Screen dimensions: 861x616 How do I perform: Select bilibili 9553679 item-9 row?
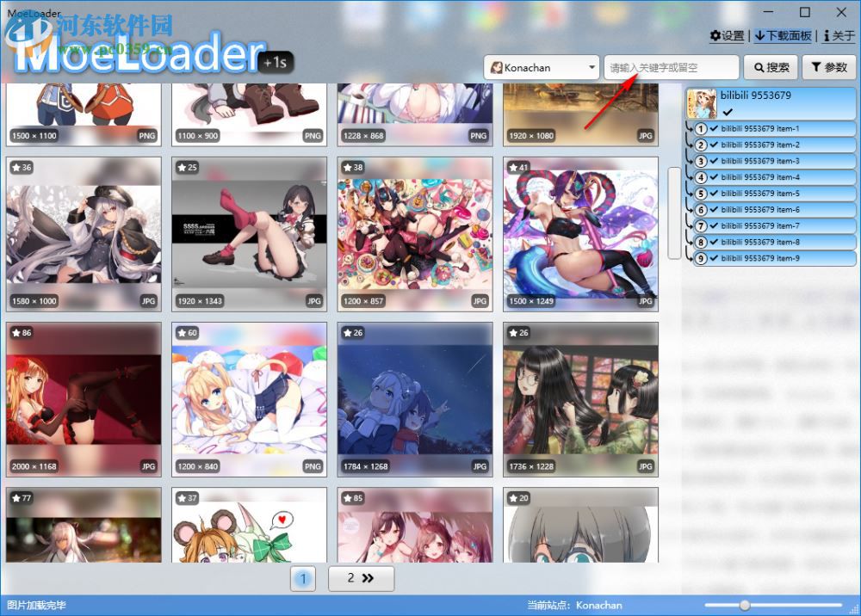tap(774, 258)
